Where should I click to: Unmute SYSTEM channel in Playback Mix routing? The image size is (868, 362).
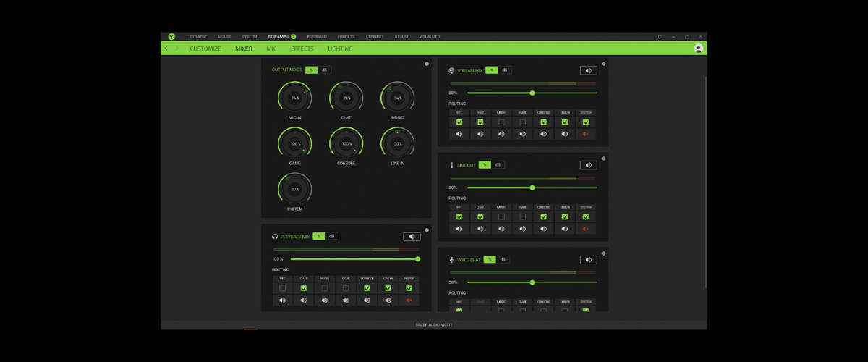(x=409, y=300)
